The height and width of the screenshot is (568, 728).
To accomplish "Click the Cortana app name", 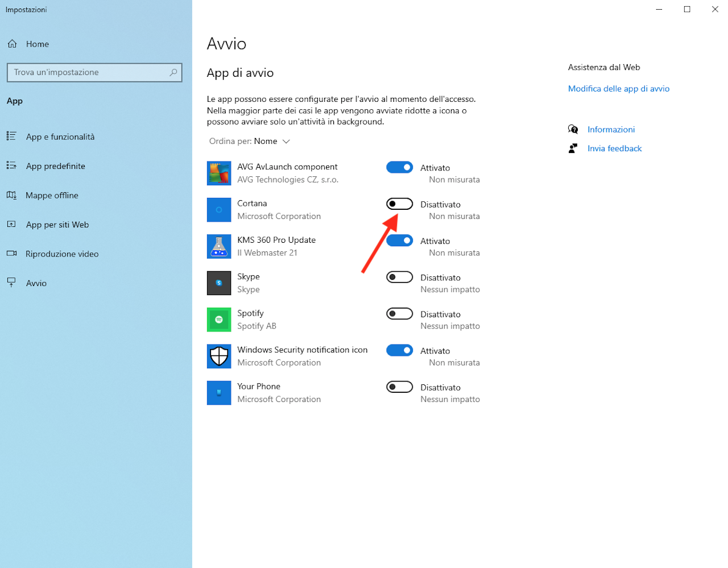I will tap(252, 204).
